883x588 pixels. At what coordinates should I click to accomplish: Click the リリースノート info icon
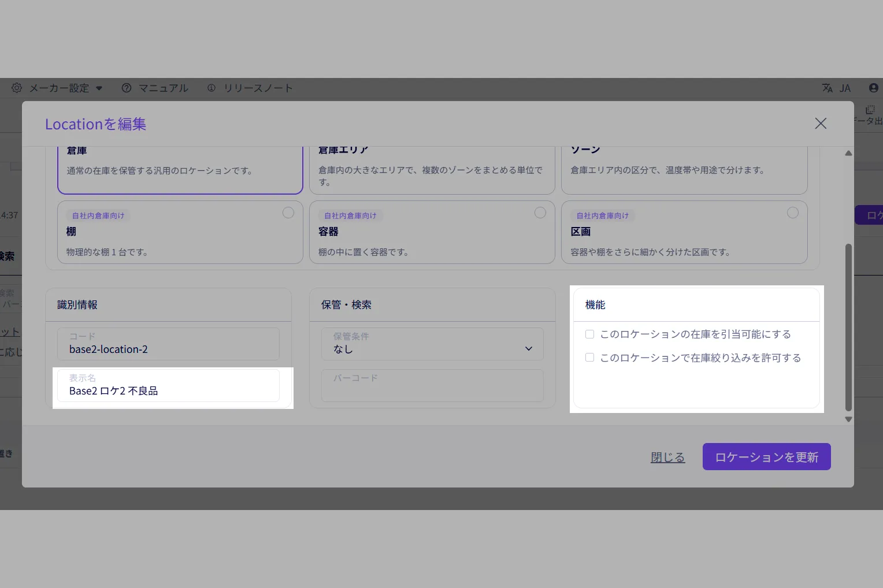[x=212, y=88]
